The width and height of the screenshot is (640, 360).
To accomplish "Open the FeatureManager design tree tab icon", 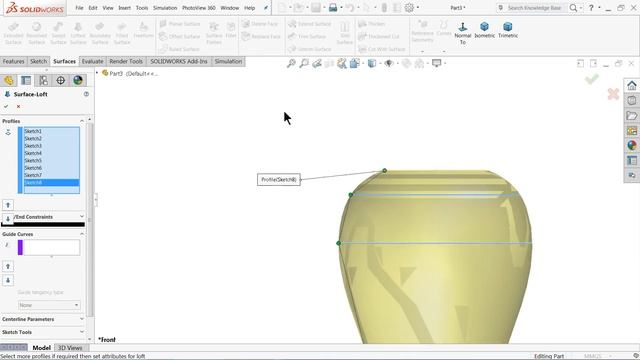I will pyautogui.click(x=9, y=80).
